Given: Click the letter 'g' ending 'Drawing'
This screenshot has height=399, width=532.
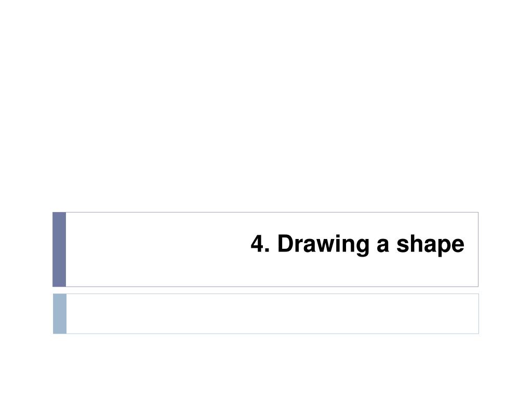Looking at the screenshot, I should [363, 249].
